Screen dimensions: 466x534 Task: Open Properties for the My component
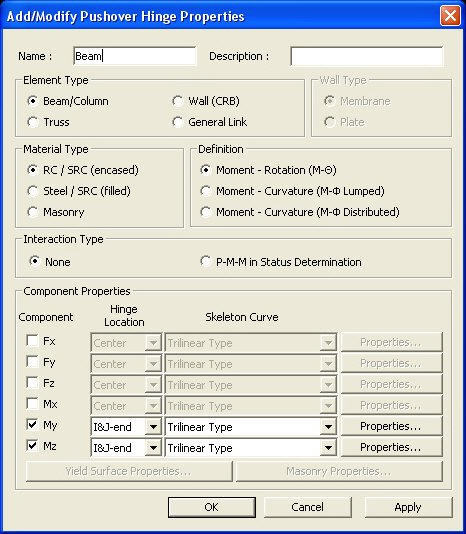click(391, 426)
